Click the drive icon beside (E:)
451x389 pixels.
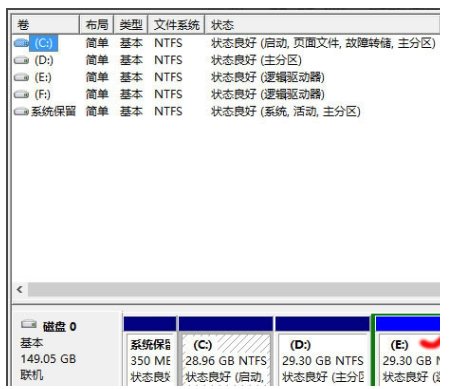pos(21,77)
